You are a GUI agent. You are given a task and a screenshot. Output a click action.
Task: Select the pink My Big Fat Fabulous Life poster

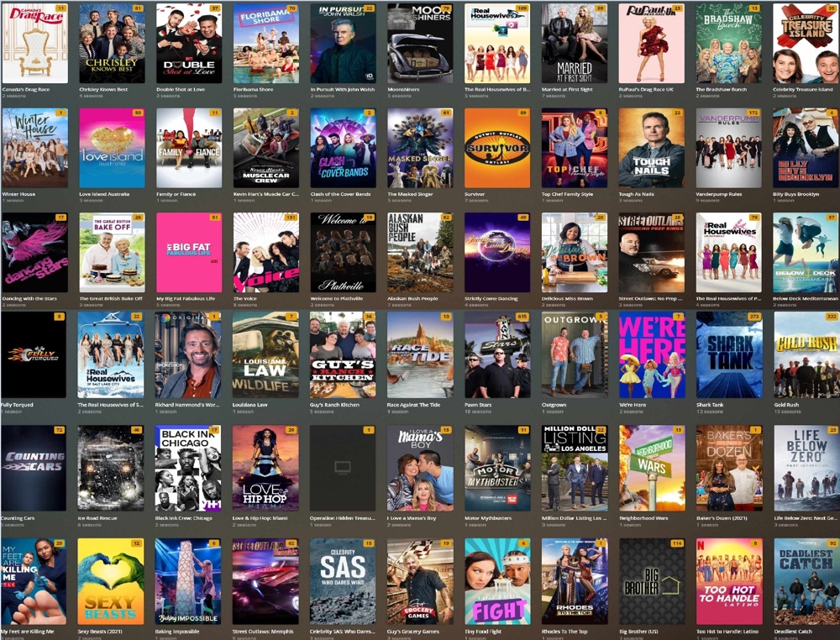coord(189,252)
